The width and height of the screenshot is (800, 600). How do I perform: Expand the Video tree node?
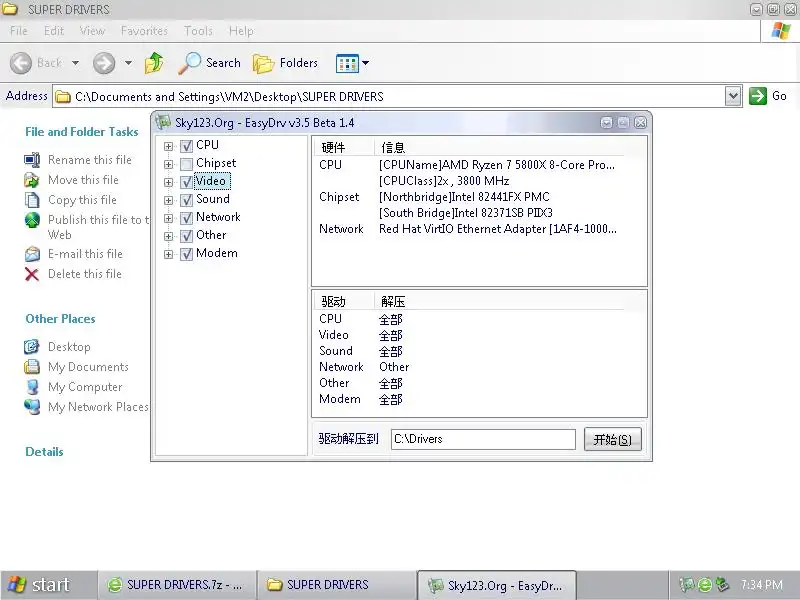click(x=168, y=182)
